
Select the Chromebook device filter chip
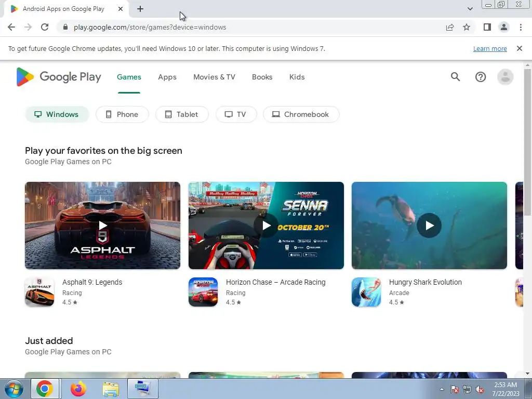(301, 114)
